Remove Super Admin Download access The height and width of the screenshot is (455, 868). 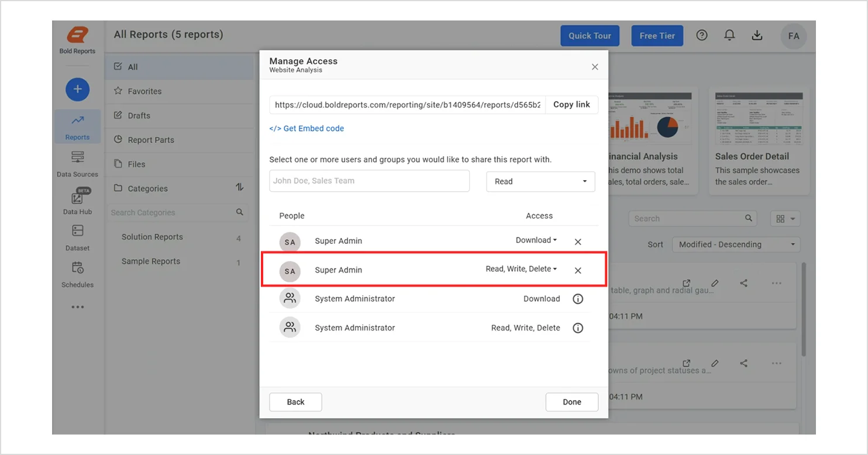tap(578, 242)
